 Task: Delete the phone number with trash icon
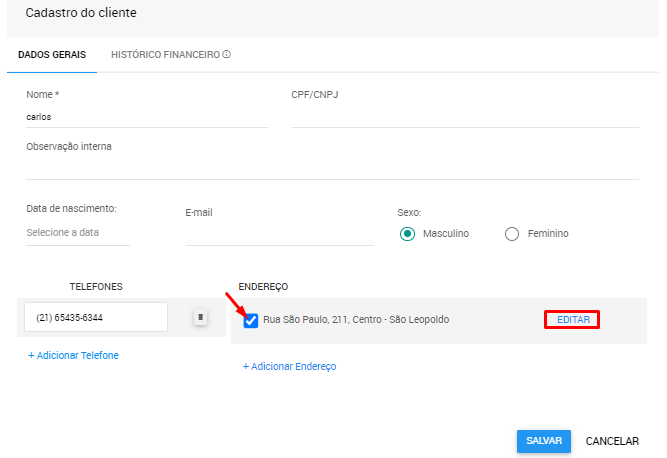coord(200,317)
